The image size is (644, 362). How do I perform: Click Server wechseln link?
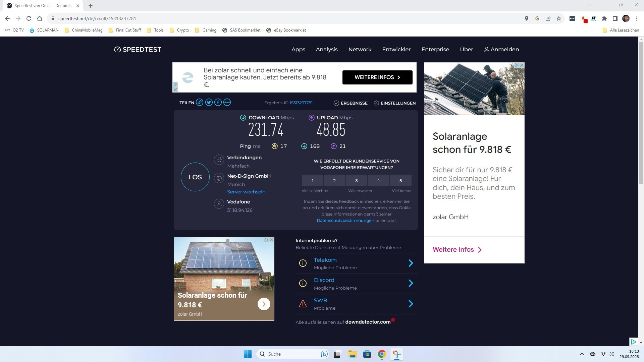tap(246, 192)
